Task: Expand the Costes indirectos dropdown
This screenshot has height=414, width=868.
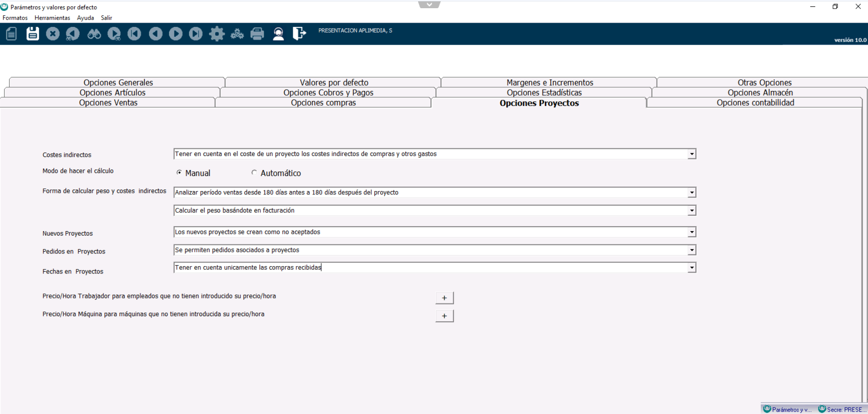Action: coord(691,154)
